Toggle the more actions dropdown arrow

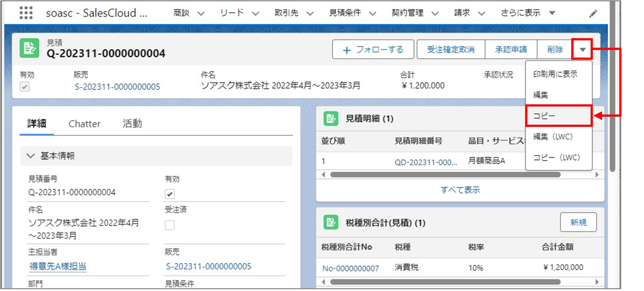point(582,49)
